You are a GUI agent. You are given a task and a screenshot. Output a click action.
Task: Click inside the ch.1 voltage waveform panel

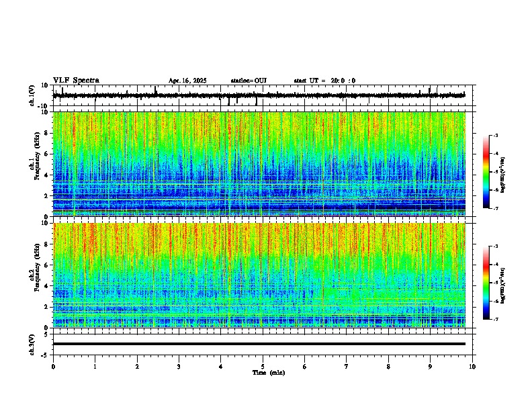264,95
